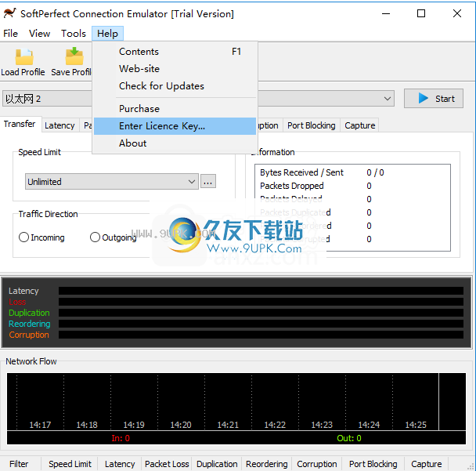The height and width of the screenshot is (471, 476).
Task: Expand the network adapter dropdown arrow
Action: click(387, 99)
